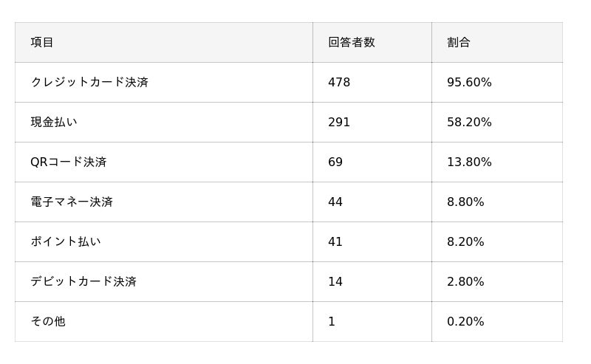Click the 58.20% percentage cell
This screenshot has width=591, height=364.
(x=469, y=122)
